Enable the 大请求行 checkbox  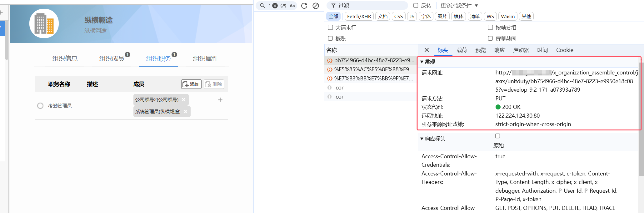(330, 27)
